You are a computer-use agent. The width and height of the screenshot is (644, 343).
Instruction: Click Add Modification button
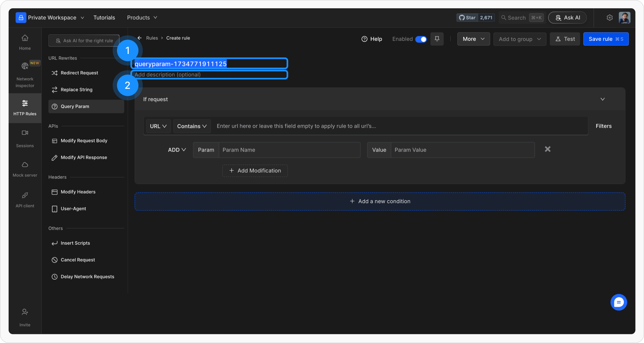pos(255,171)
